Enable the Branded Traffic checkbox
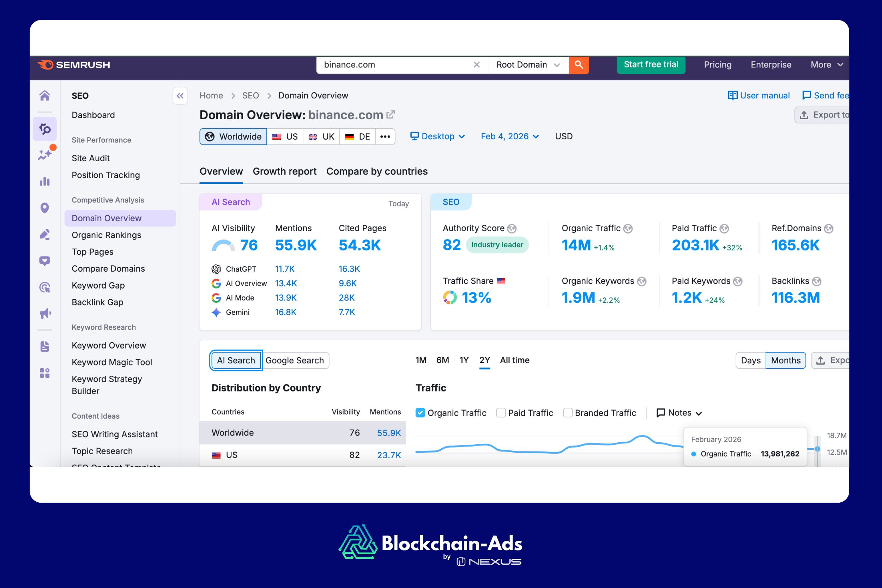Screen dimensions: 882x588 [x=568, y=412]
